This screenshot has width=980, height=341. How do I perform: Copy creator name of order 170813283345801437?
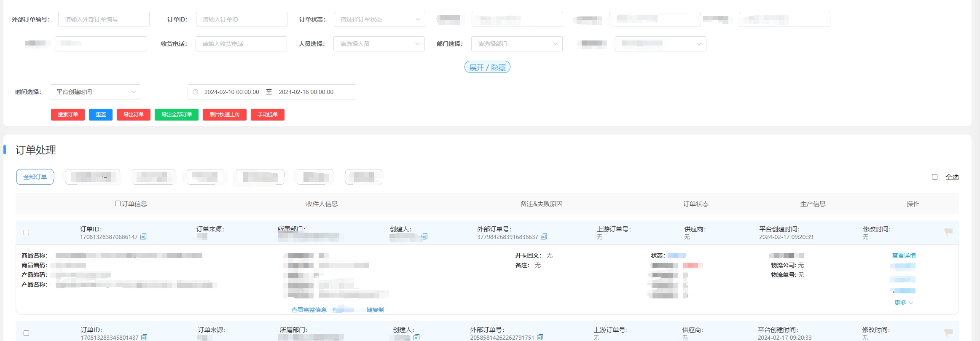click(416, 337)
